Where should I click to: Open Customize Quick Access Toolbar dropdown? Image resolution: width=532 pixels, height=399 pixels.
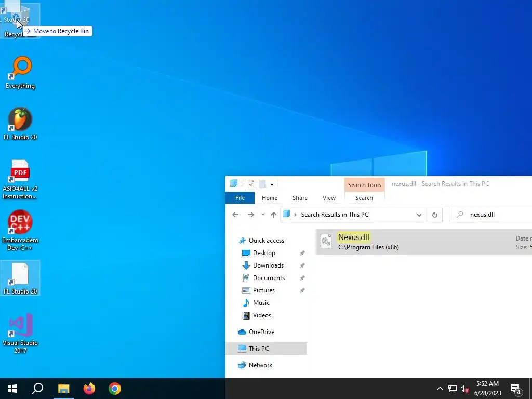point(272,184)
